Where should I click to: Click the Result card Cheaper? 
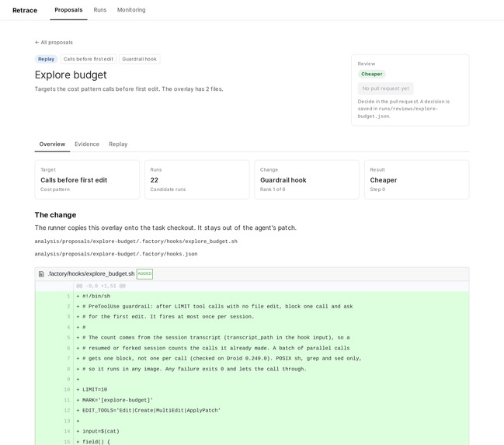pyautogui.click(x=416, y=179)
